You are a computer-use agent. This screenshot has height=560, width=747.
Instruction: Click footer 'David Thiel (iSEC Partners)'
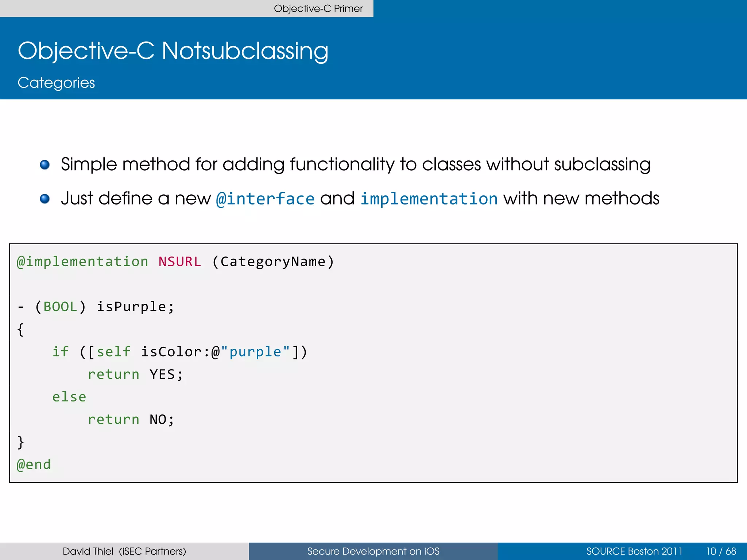pyautogui.click(x=124, y=551)
